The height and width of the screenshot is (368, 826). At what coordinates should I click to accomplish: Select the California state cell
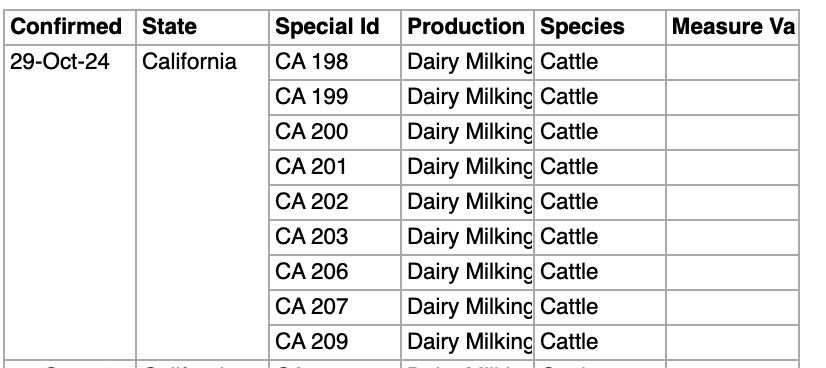coord(202,202)
